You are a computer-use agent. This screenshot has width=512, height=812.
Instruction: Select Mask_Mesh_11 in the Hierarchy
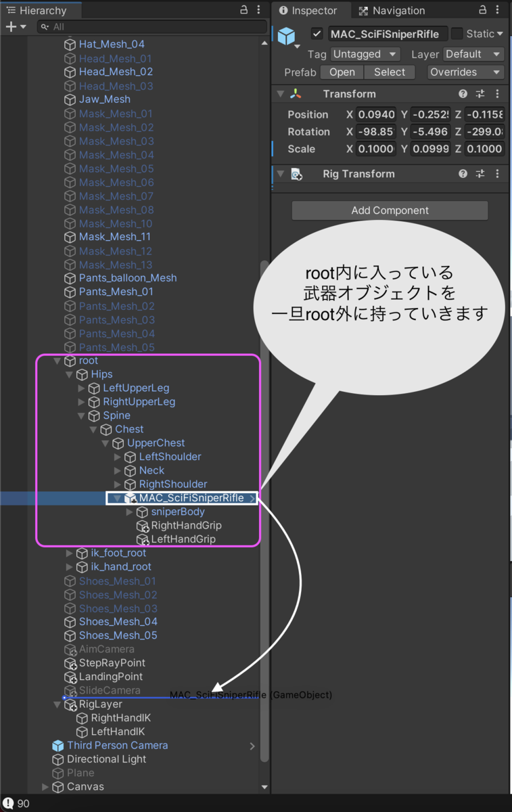tap(115, 237)
